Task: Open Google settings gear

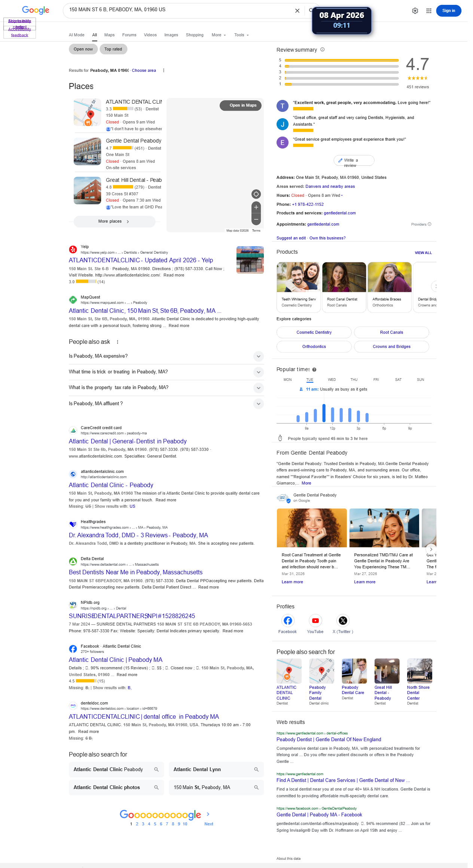Action: click(415, 11)
